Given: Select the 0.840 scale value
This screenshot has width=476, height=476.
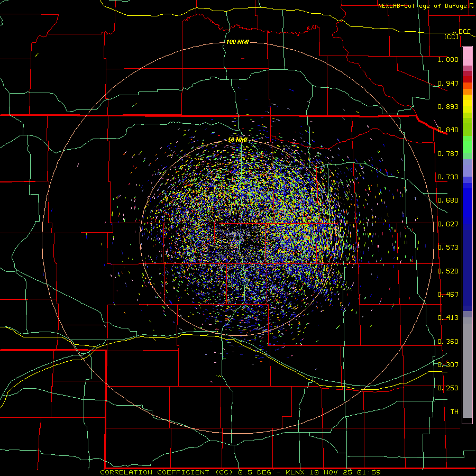Looking at the screenshot, I should pyautogui.click(x=448, y=130).
